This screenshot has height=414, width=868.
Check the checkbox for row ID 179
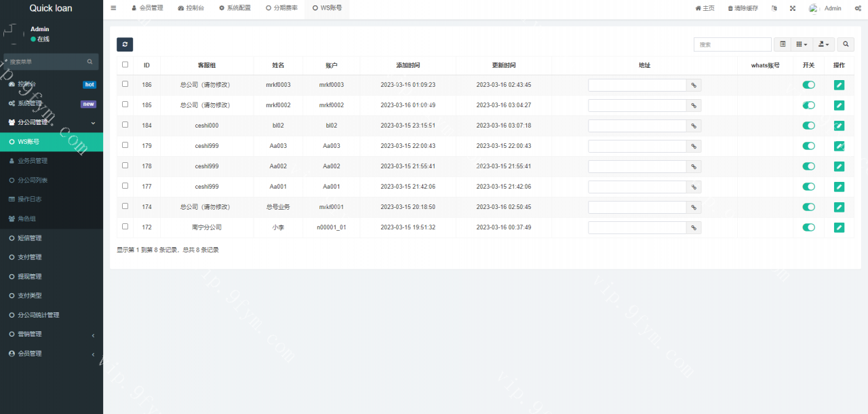click(125, 145)
